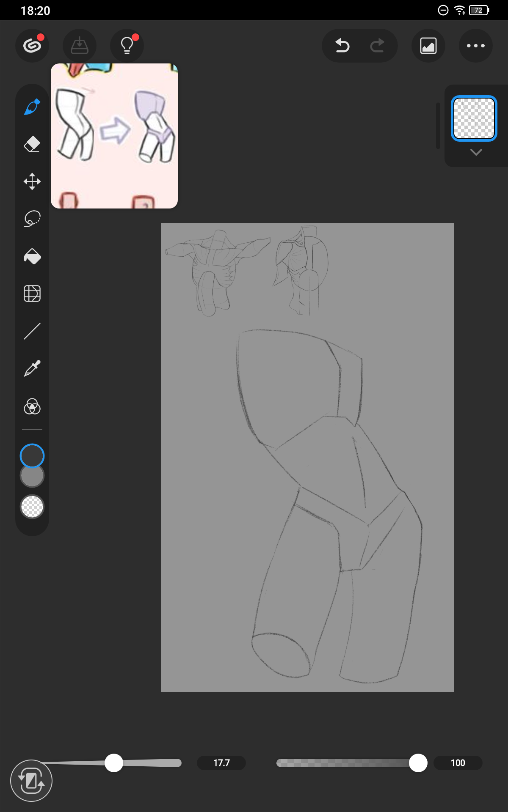Toggle the reference image window
The width and height of the screenshot is (508, 812).
(x=428, y=46)
